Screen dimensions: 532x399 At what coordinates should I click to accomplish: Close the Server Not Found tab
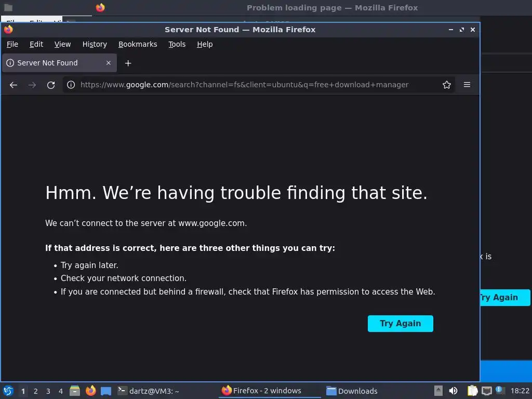click(x=109, y=63)
